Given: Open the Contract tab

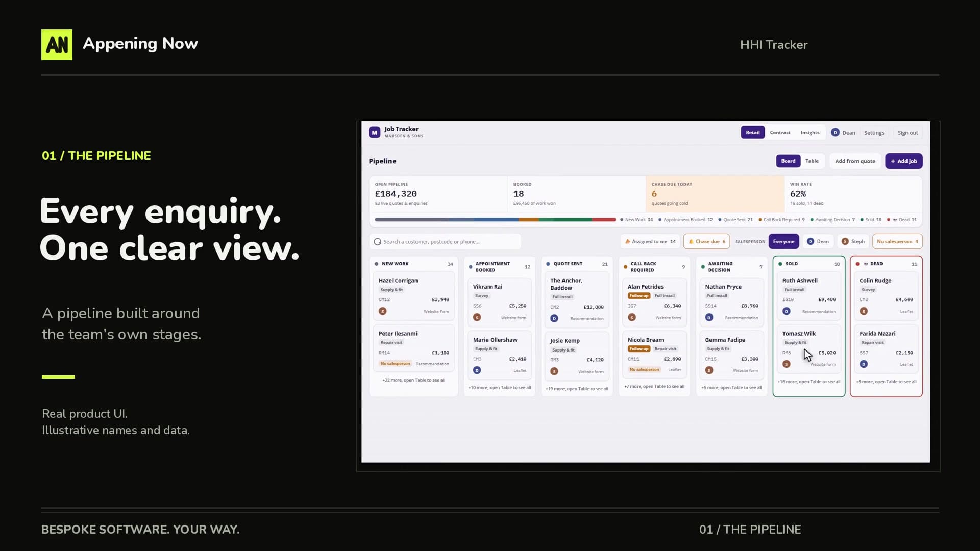Looking at the screenshot, I should click(780, 133).
